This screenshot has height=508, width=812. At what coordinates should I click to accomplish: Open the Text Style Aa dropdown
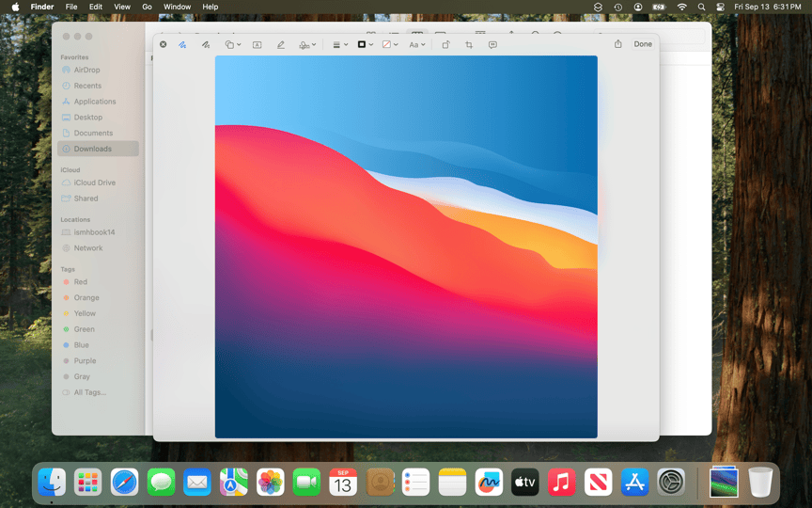pos(417,44)
